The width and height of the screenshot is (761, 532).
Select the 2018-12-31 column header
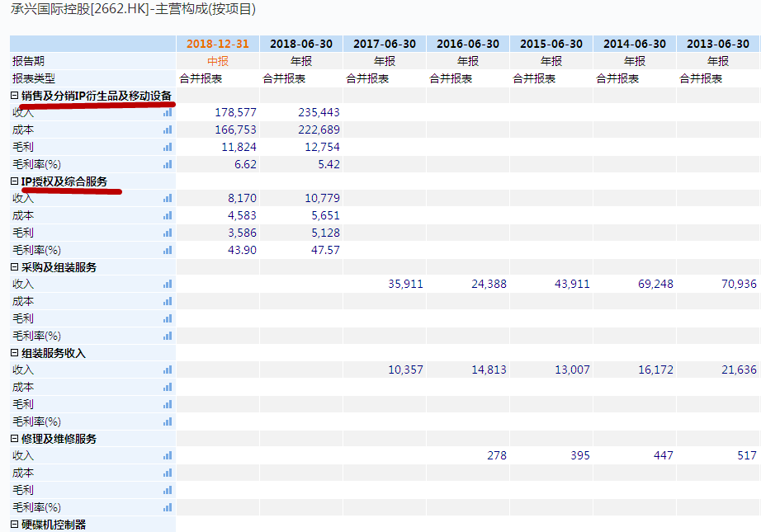[218, 45]
